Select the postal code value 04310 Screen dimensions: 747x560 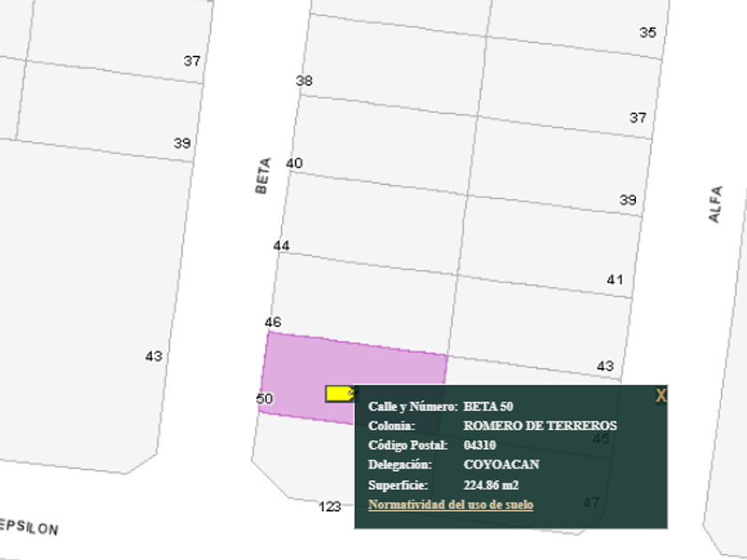point(479,444)
